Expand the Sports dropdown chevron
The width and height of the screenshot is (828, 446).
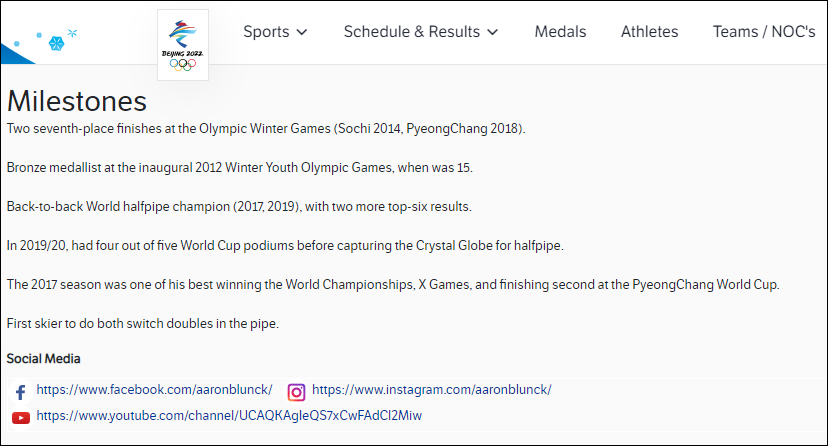(x=301, y=32)
